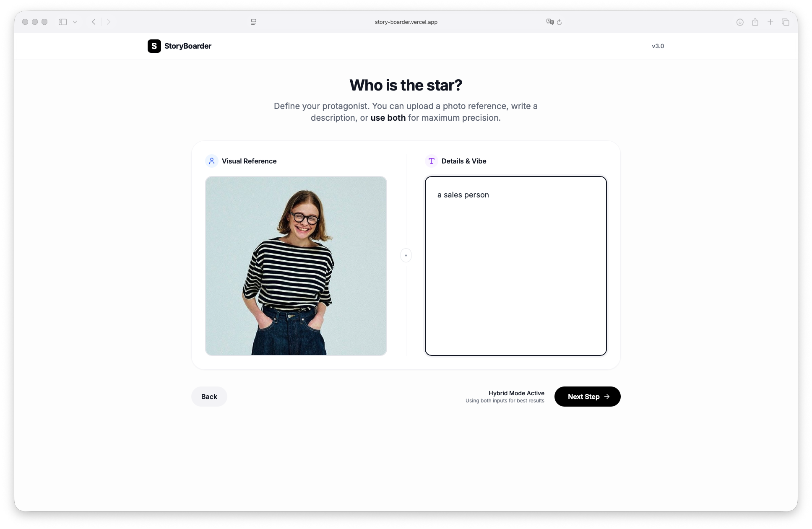Viewport: 812px width, 529px height.
Task: Click the story-boarder.vercel.app address bar
Action: point(406,22)
